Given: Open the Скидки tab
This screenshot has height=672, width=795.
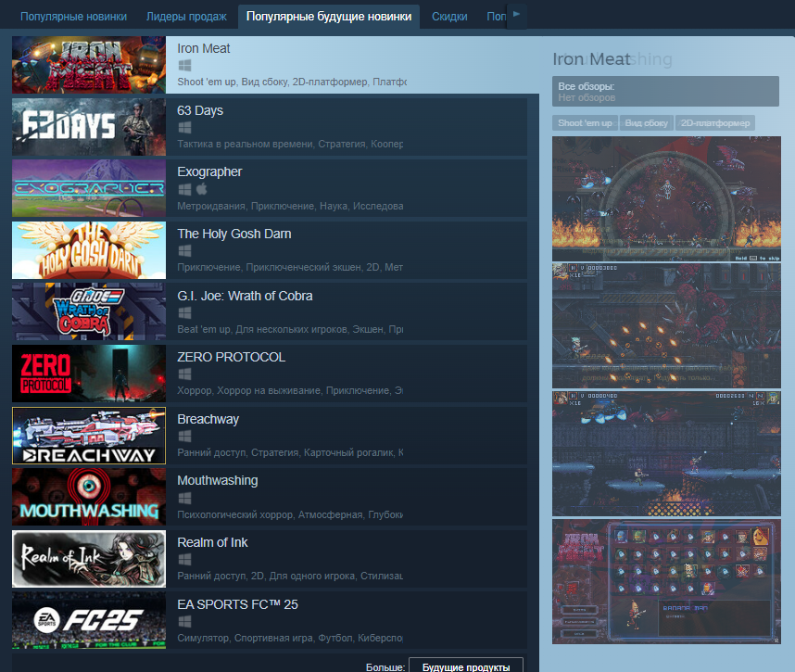Looking at the screenshot, I should (x=449, y=17).
